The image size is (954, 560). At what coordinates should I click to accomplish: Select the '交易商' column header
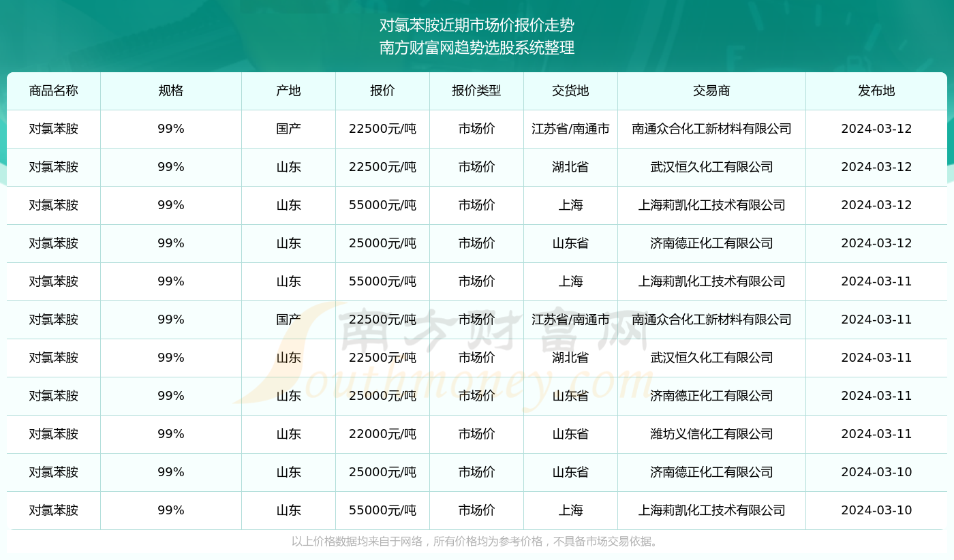[711, 91]
